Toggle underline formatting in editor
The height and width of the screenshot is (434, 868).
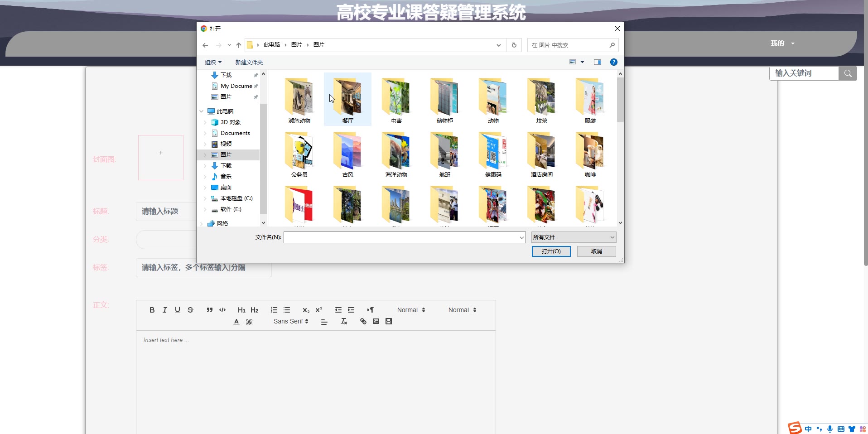tap(177, 310)
